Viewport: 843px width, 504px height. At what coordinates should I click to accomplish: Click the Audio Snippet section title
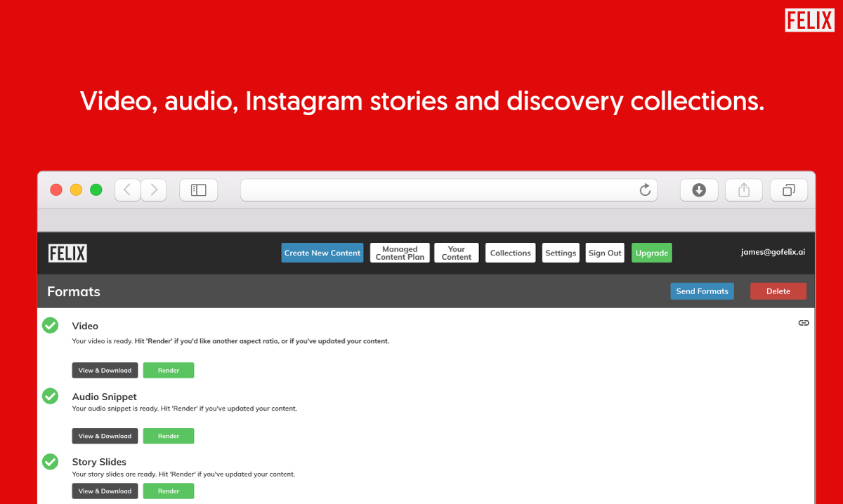[105, 397]
